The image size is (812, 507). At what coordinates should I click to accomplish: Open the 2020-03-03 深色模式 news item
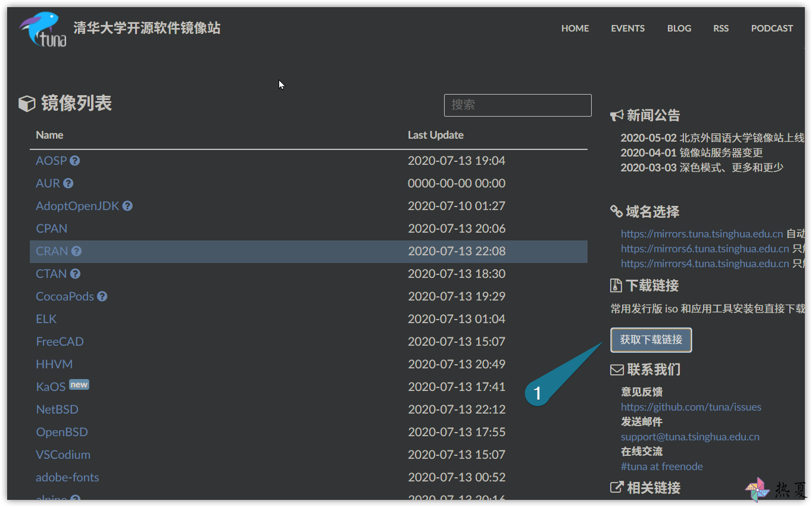coord(702,168)
